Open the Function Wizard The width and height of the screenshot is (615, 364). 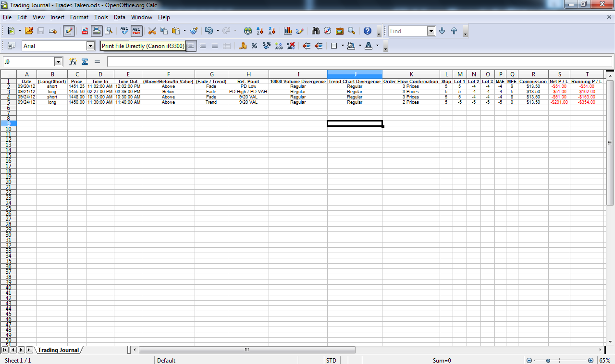coord(73,61)
